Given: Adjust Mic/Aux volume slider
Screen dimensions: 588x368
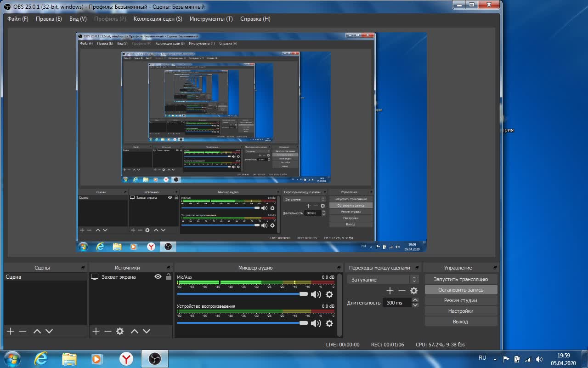Looking at the screenshot, I should (243, 294).
